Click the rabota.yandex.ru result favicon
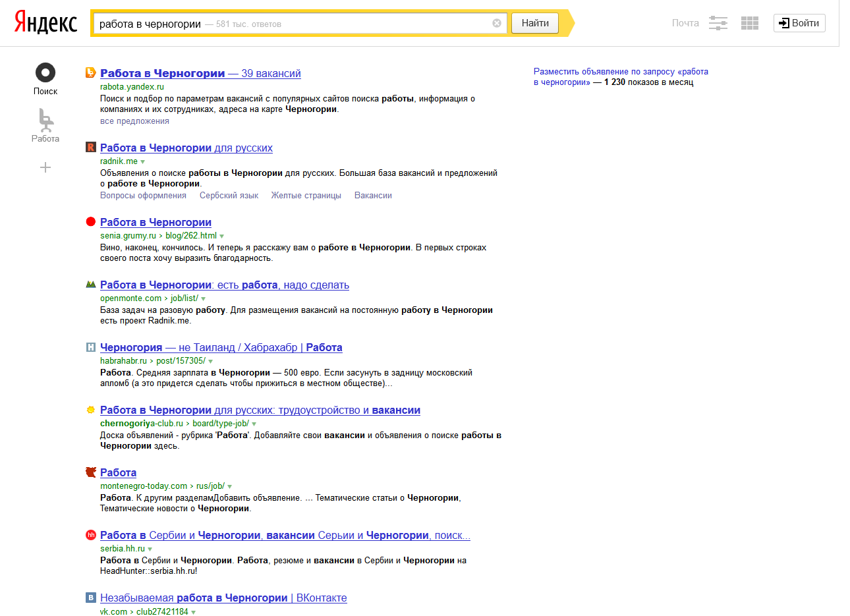This screenshot has width=850, height=616. pos(91,72)
